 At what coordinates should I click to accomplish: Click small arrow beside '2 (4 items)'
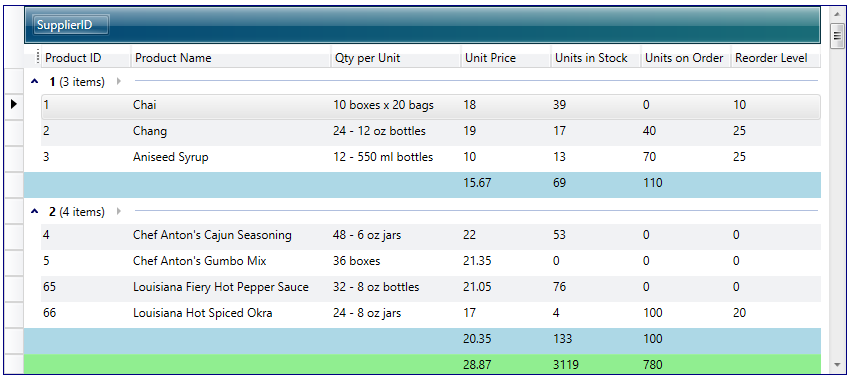tap(119, 211)
